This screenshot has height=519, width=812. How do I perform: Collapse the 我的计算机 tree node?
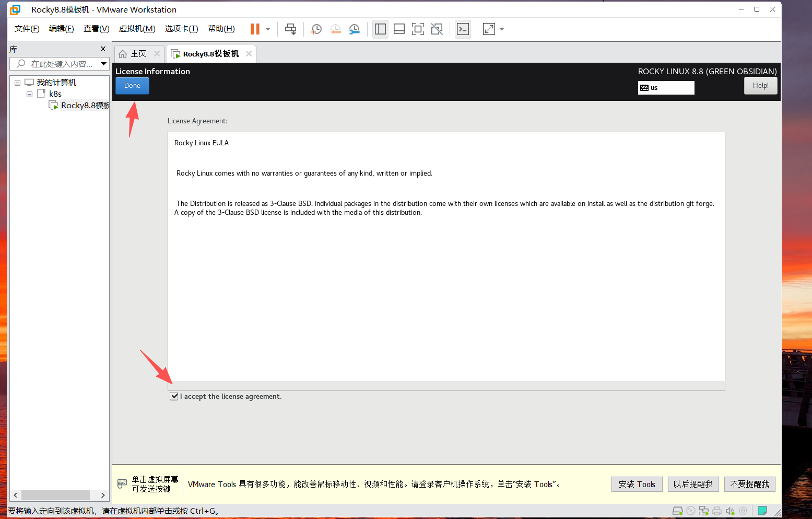click(17, 83)
